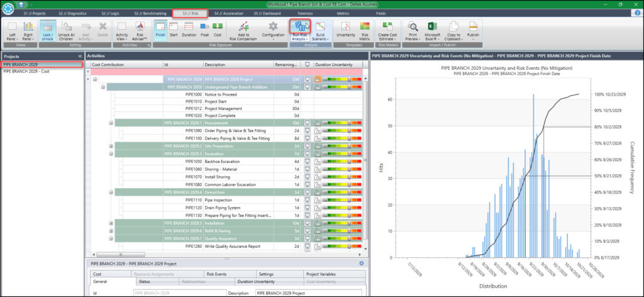This screenshot has height=297, width=644.
Task: Open the Forensics tab
Action: click(305, 13)
